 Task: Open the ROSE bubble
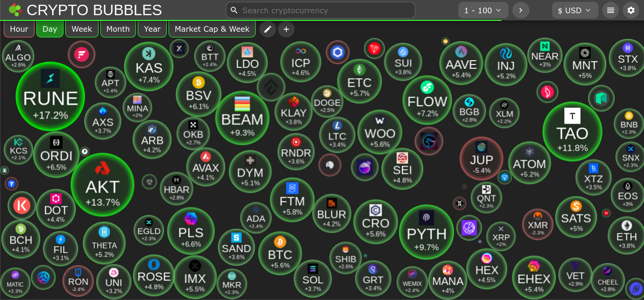point(154,275)
